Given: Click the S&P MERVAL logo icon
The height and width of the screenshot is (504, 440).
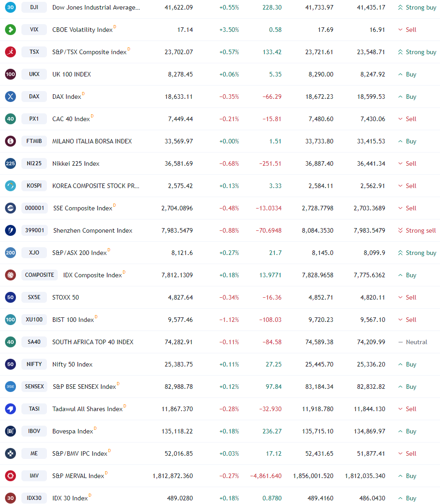Looking at the screenshot, I should click(x=10, y=476).
